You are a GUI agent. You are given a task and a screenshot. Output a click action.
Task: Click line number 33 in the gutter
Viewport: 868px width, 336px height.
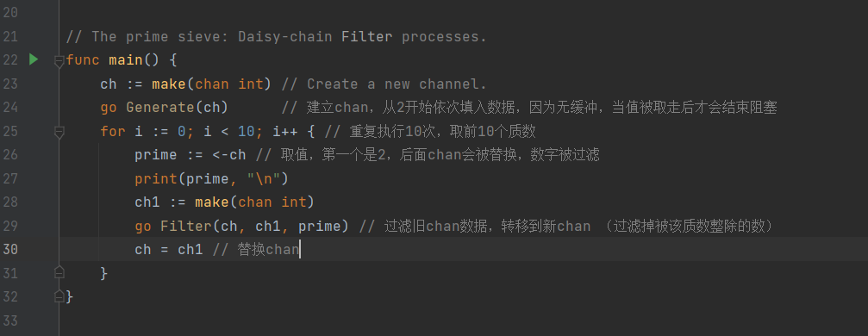point(10,320)
